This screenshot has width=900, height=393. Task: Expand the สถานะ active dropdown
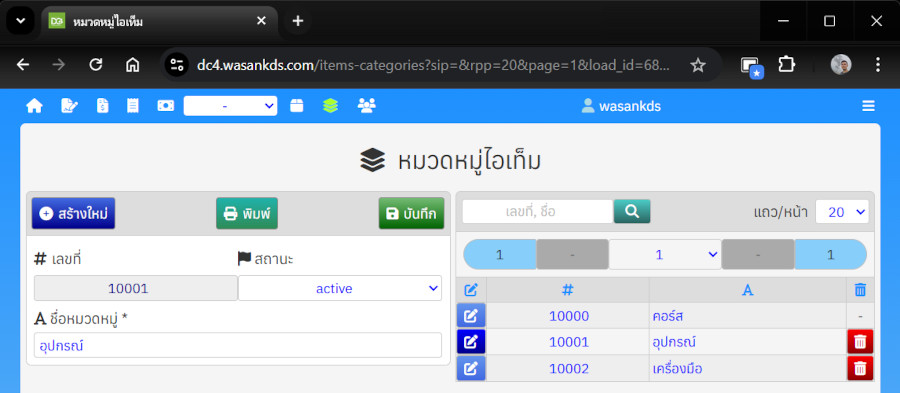point(340,288)
